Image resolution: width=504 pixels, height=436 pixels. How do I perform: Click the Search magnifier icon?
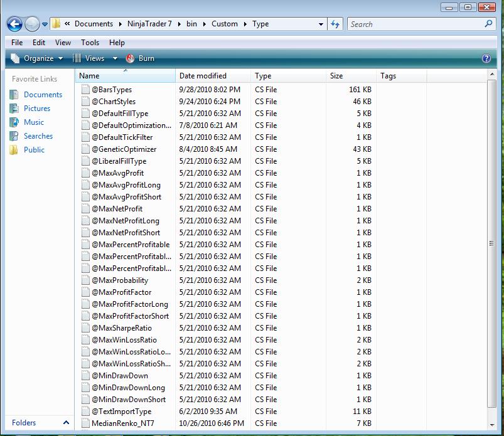[x=488, y=24]
